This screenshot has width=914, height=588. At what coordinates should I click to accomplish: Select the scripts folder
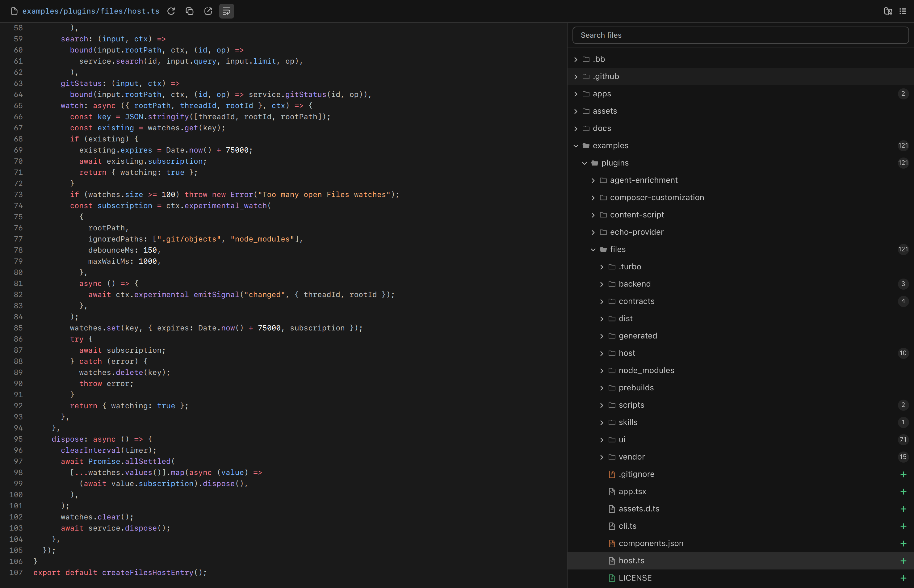741,405
